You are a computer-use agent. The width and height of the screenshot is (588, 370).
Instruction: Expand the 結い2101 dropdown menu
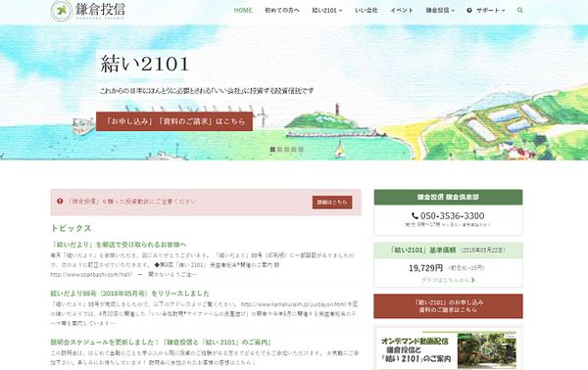(327, 11)
